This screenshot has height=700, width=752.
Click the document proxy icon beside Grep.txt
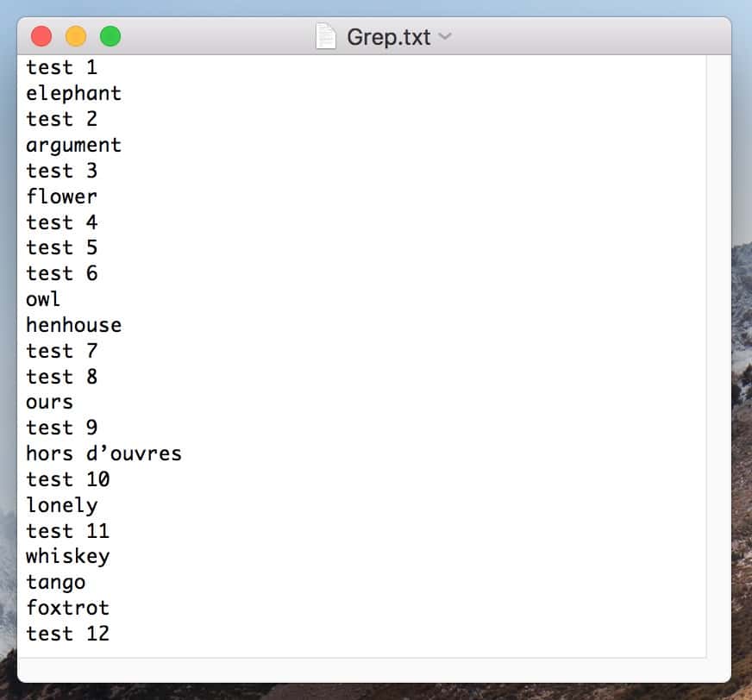tap(326, 36)
